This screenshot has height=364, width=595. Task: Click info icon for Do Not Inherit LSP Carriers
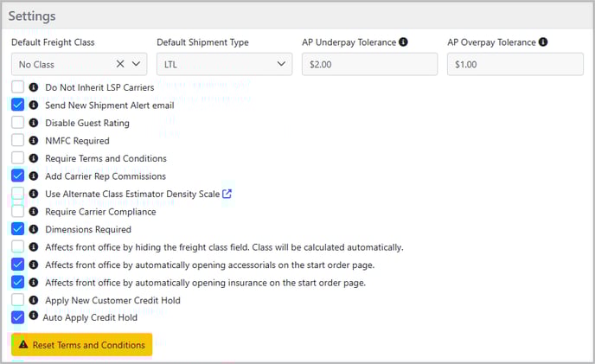34,87
